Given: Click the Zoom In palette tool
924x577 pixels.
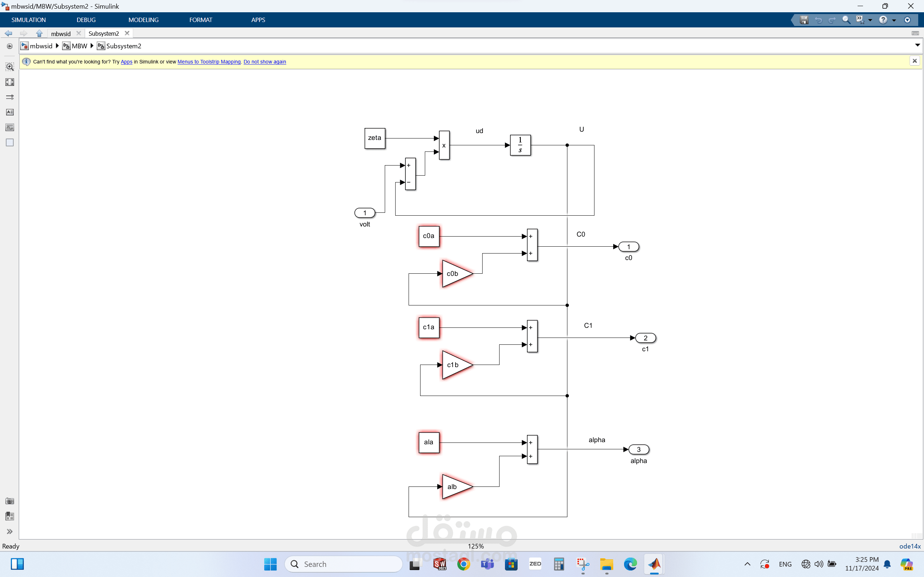Looking at the screenshot, I should [x=9, y=67].
